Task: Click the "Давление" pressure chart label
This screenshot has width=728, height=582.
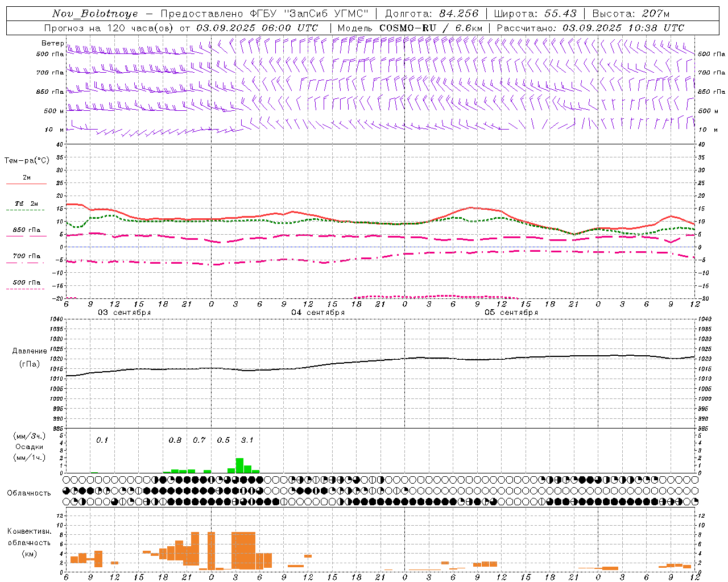Action: 30,351
